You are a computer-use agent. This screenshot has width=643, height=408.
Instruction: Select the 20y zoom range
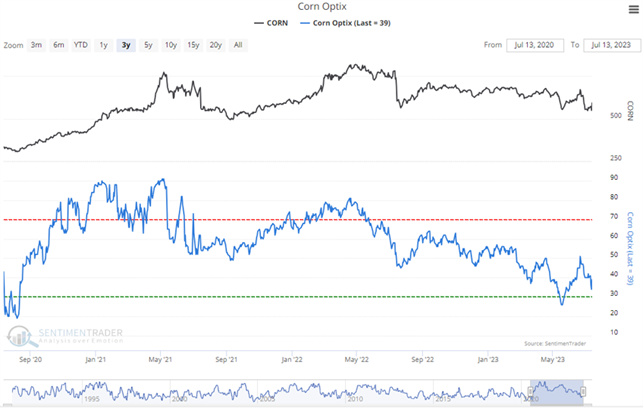216,45
